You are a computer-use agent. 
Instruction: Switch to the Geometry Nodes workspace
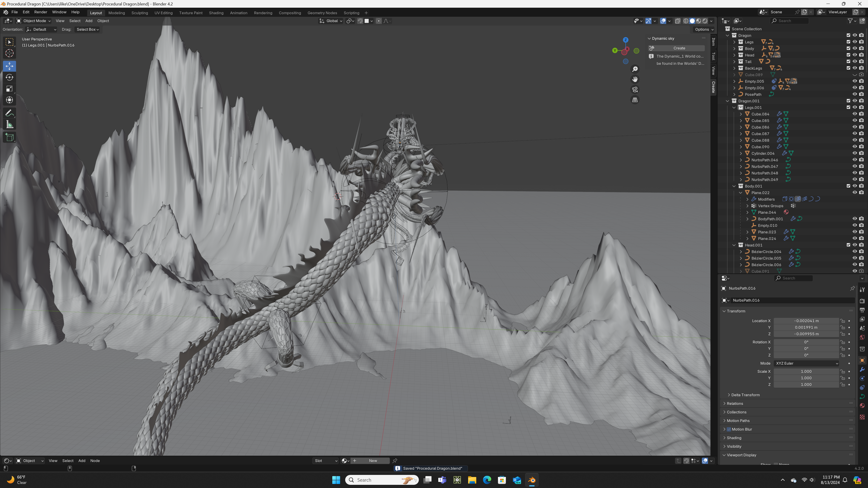[x=322, y=13]
